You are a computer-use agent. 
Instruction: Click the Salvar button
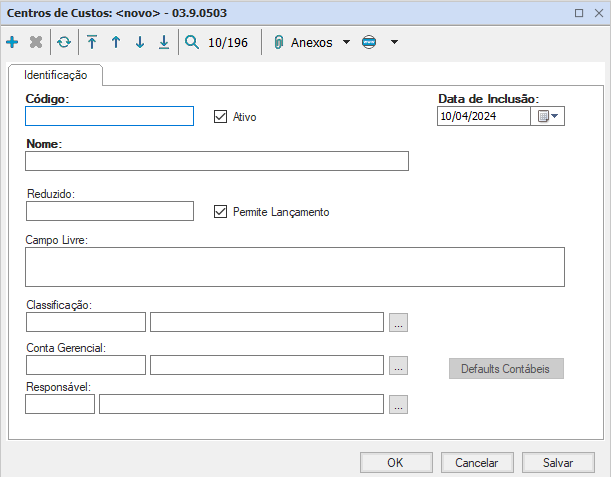[x=558, y=463]
